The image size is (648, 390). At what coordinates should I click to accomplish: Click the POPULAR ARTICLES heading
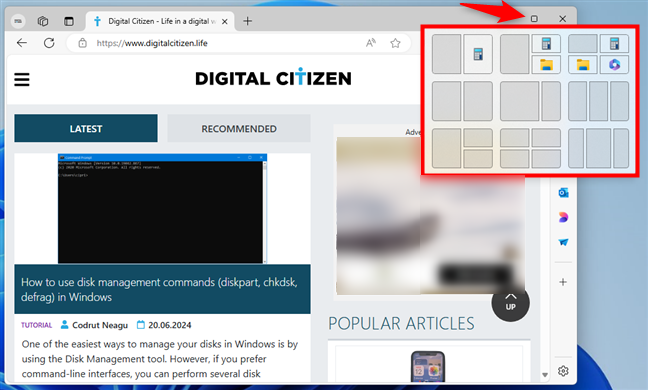coord(401,323)
